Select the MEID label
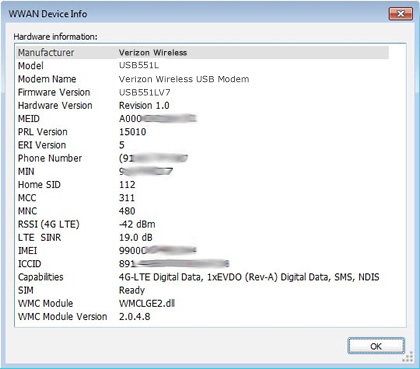420x369 pixels. tap(29, 119)
